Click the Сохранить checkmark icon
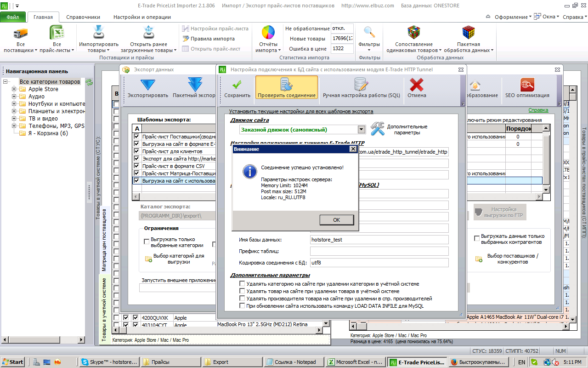This screenshot has height=368, width=588. [237, 85]
